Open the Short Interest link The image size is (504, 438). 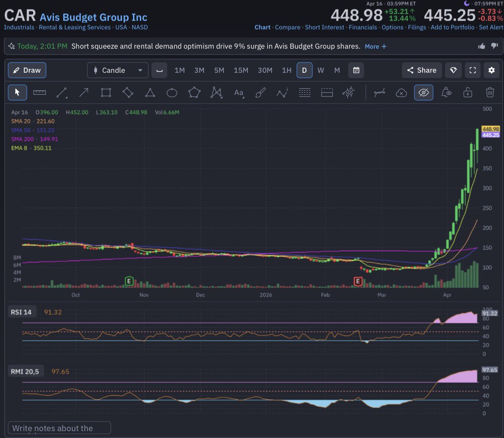[x=325, y=27]
